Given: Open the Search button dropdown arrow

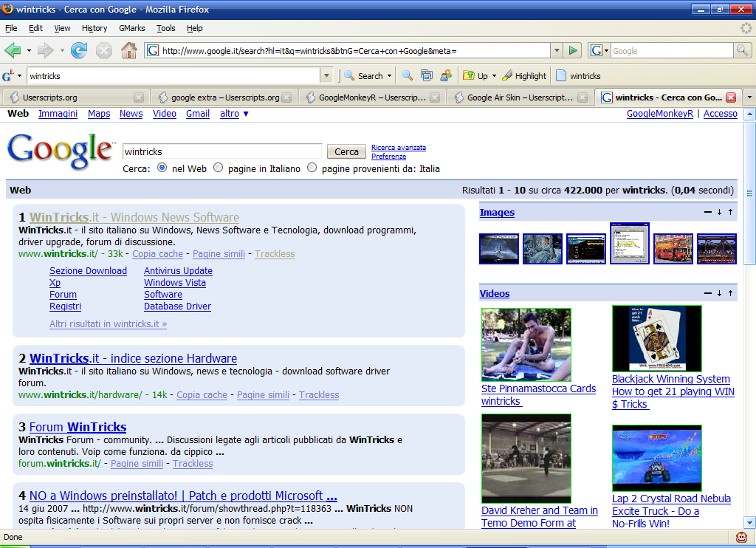Looking at the screenshot, I should point(389,76).
